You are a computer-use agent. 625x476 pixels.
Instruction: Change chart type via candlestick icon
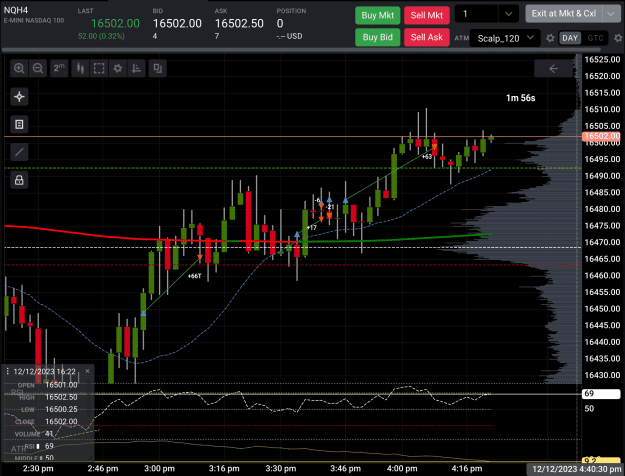80,69
